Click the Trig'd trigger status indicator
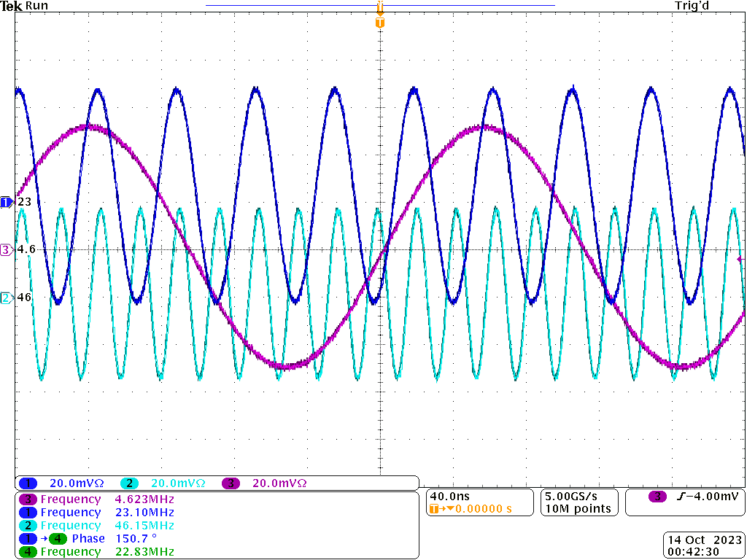Image resolution: width=747 pixels, height=560 pixels. pyautogui.click(x=692, y=6)
